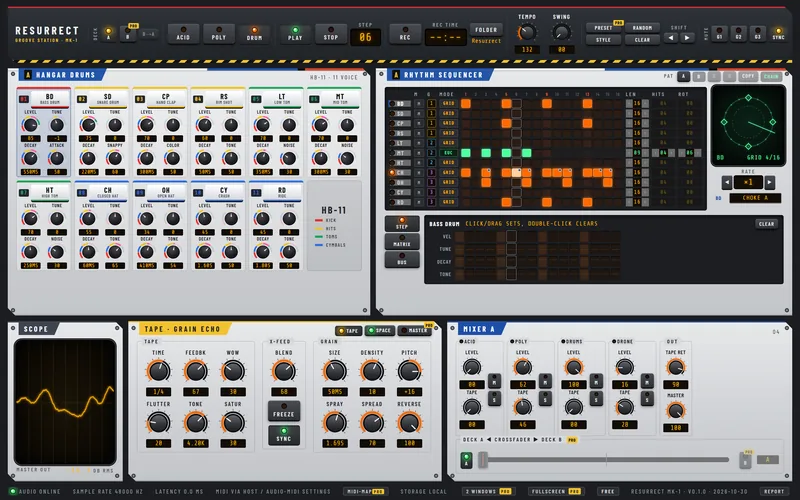Open the MODE selector for the BD row
Screen dimensions: 800x500
point(448,104)
